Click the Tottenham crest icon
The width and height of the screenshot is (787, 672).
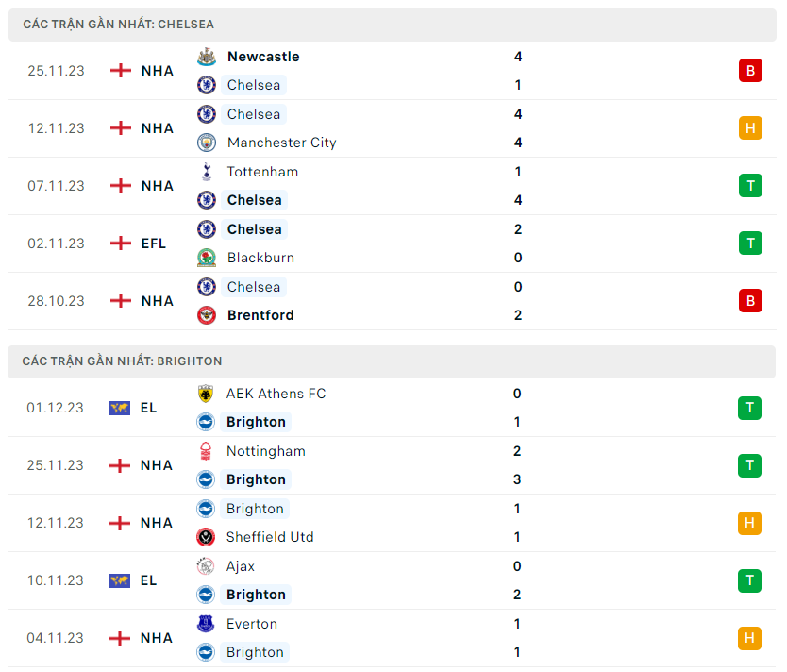click(206, 172)
